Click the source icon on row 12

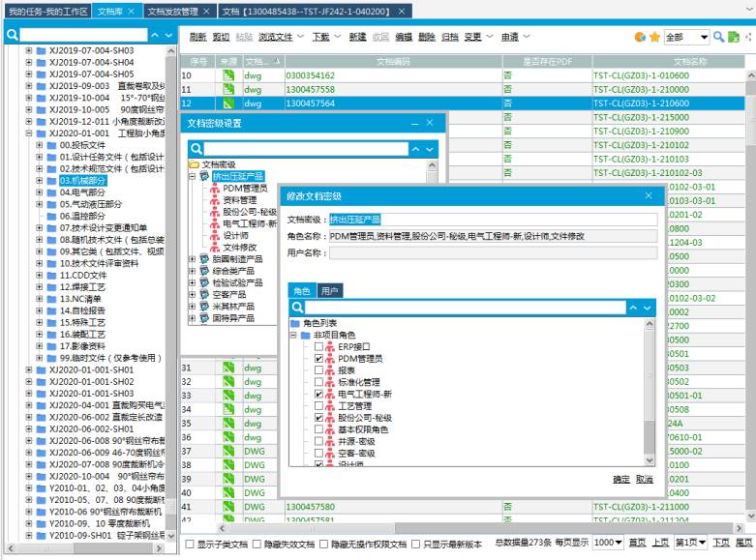[x=228, y=103]
